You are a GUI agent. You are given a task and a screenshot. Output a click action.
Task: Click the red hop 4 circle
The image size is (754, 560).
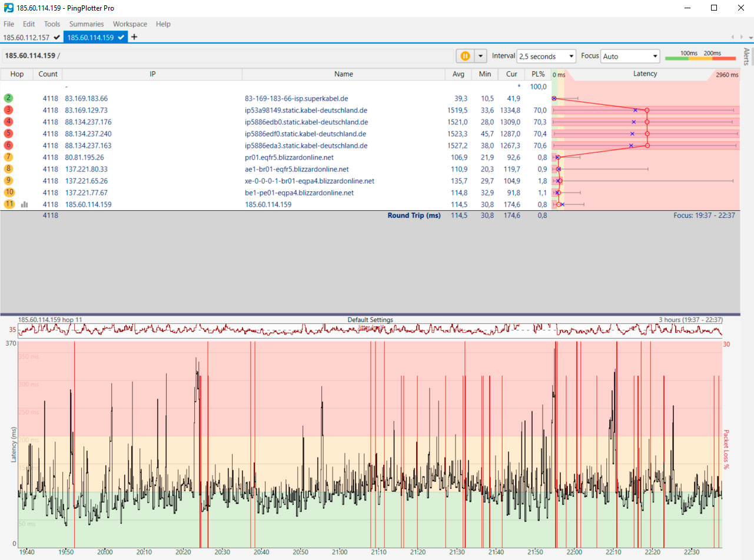tap(8, 122)
